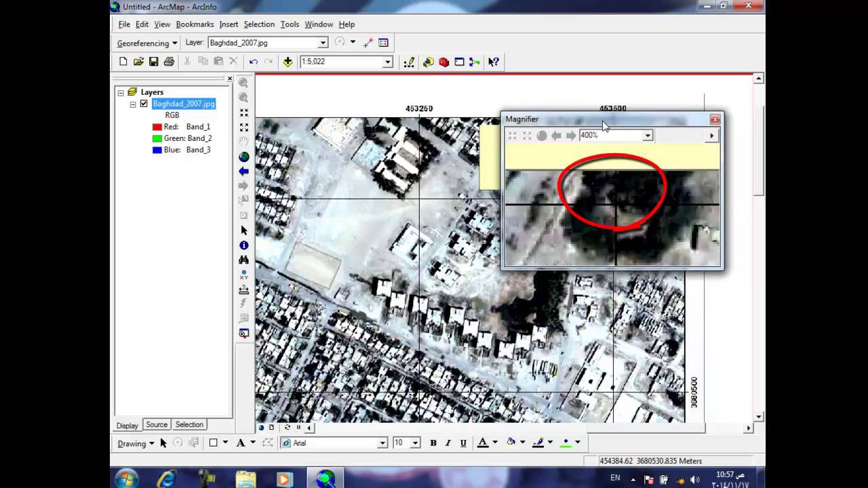Viewport: 868px width, 488px height.
Task: Open the Selection menu
Action: (259, 24)
